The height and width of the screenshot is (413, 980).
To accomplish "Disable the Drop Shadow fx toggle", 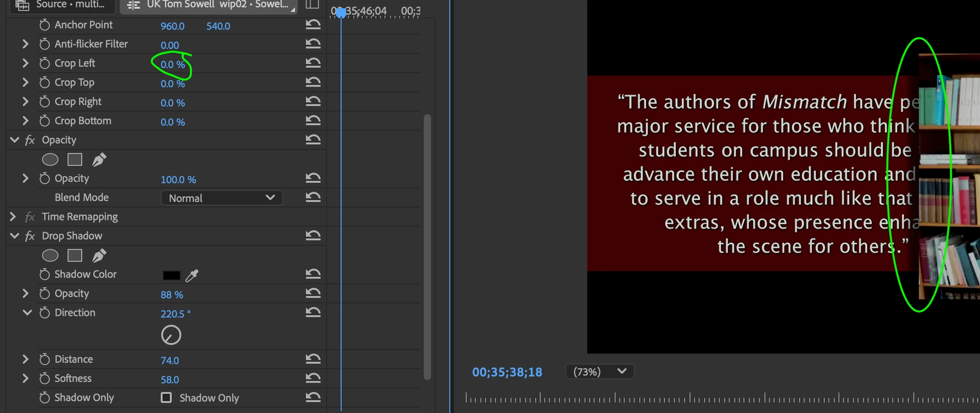I will point(30,236).
